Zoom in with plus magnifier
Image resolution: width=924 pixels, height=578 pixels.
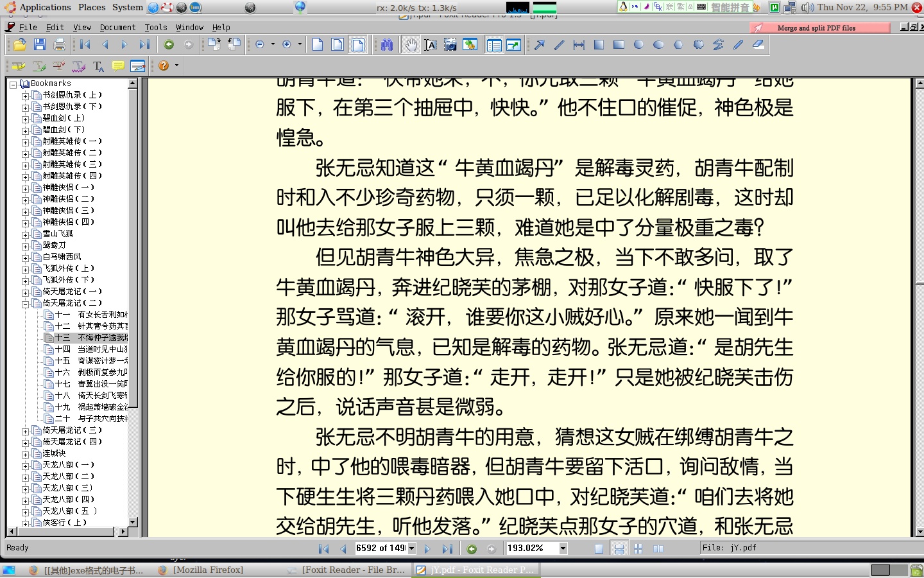point(287,44)
